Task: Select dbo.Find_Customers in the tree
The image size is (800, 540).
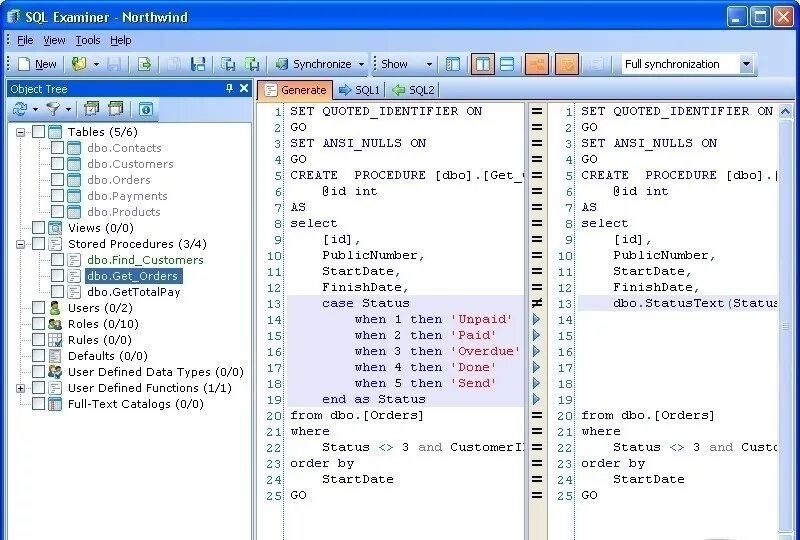Action: click(x=145, y=260)
